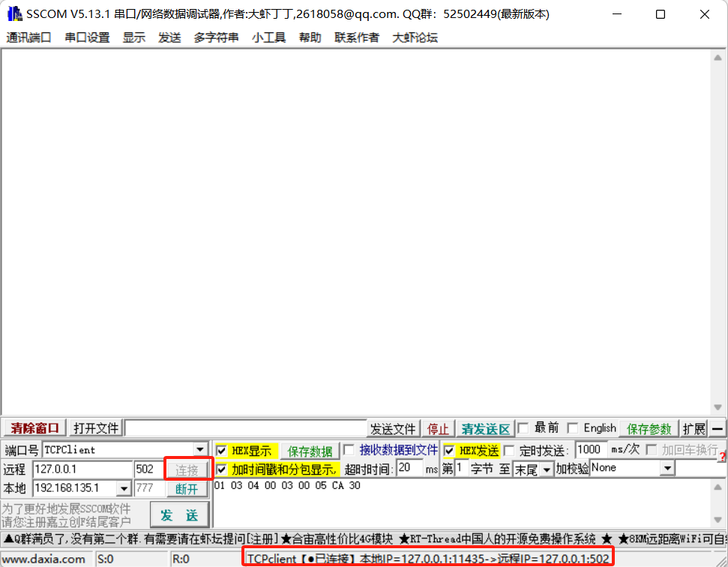
Task: Click the 清除窗口 button
Action: [x=34, y=428]
